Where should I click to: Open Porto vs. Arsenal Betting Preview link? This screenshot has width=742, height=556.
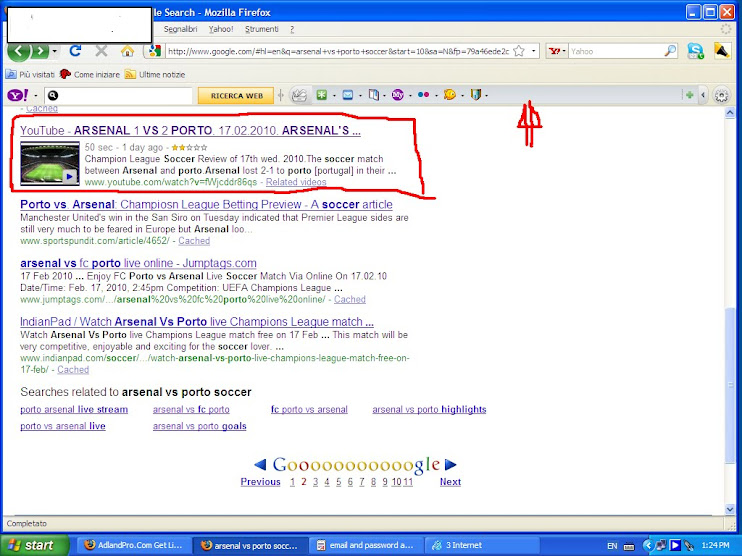[206, 204]
